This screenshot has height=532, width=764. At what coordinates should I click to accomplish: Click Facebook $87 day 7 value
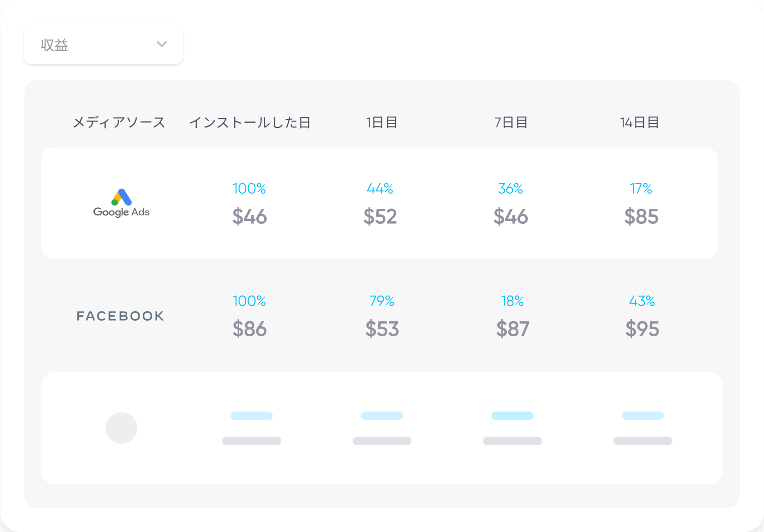[x=513, y=329]
